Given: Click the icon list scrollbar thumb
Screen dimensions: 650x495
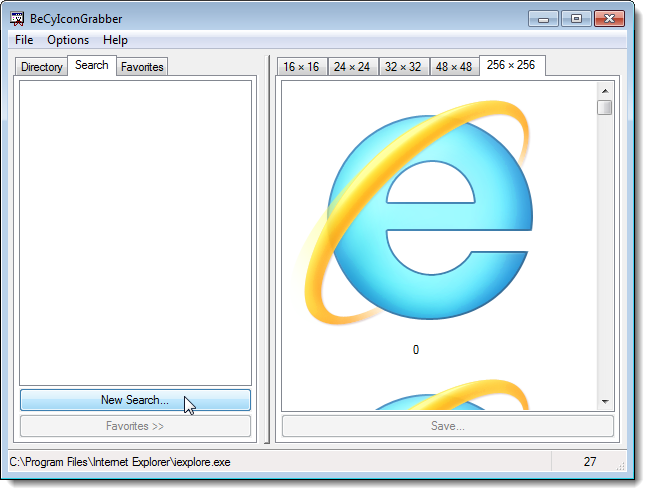Looking at the screenshot, I should click(605, 107).
